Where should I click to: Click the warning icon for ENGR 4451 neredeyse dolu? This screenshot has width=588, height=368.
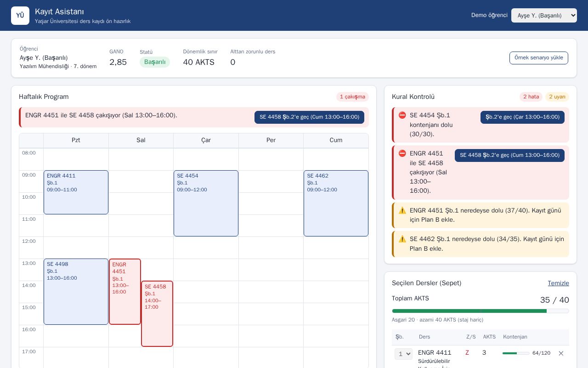tap(402, 211)
